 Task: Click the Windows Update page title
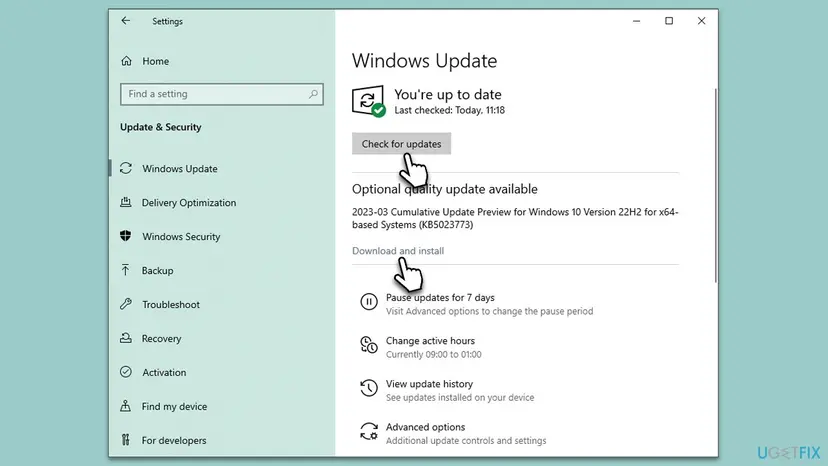tap(425, 61)
